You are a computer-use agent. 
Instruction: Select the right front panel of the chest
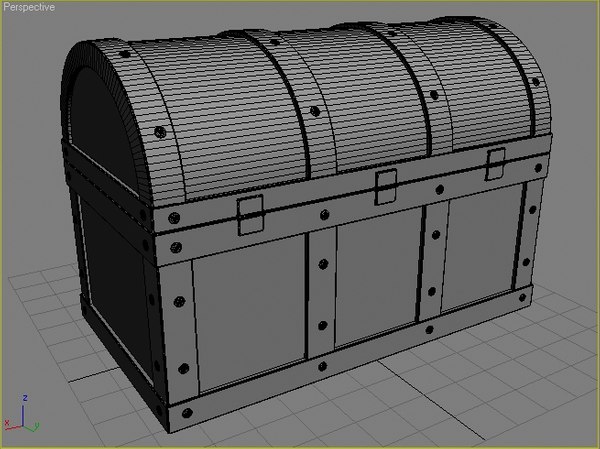481,249
